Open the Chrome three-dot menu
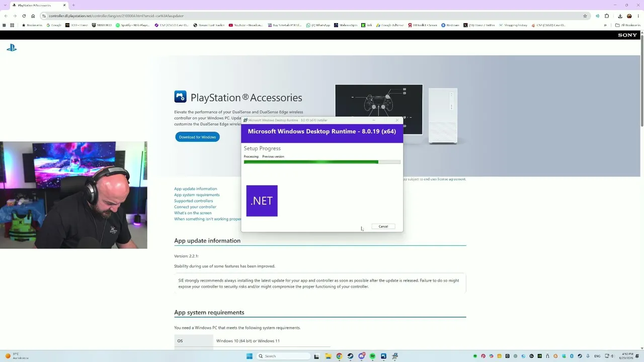Viewport: 644px width, 362px height. pos(638,16)
